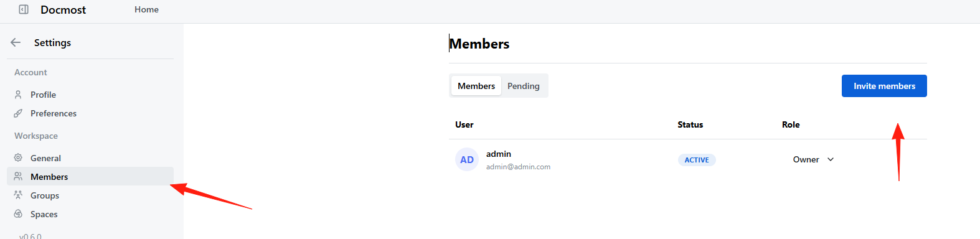Expand the Owner role dropdown
980x239 pixels.
pyautogui.click(x=813, y=159)
